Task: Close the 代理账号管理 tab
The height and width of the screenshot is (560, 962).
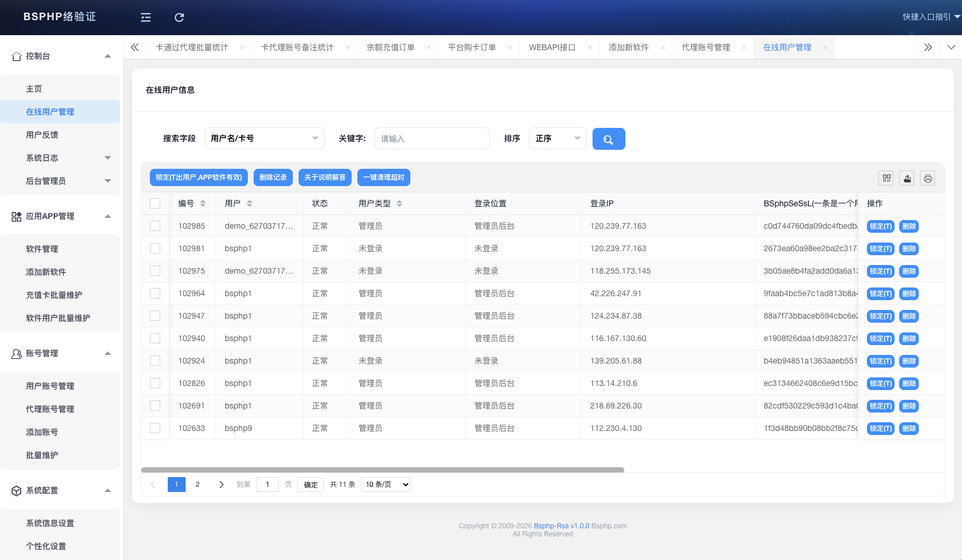Action: (744, 47)
